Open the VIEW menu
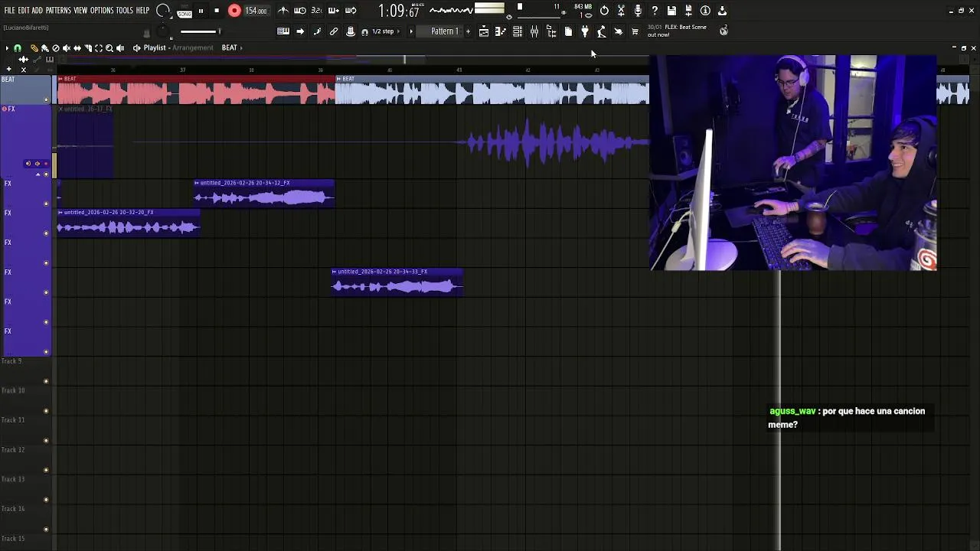Image resolution: width=980 pixels, height=551 pixels. point(80,11)
